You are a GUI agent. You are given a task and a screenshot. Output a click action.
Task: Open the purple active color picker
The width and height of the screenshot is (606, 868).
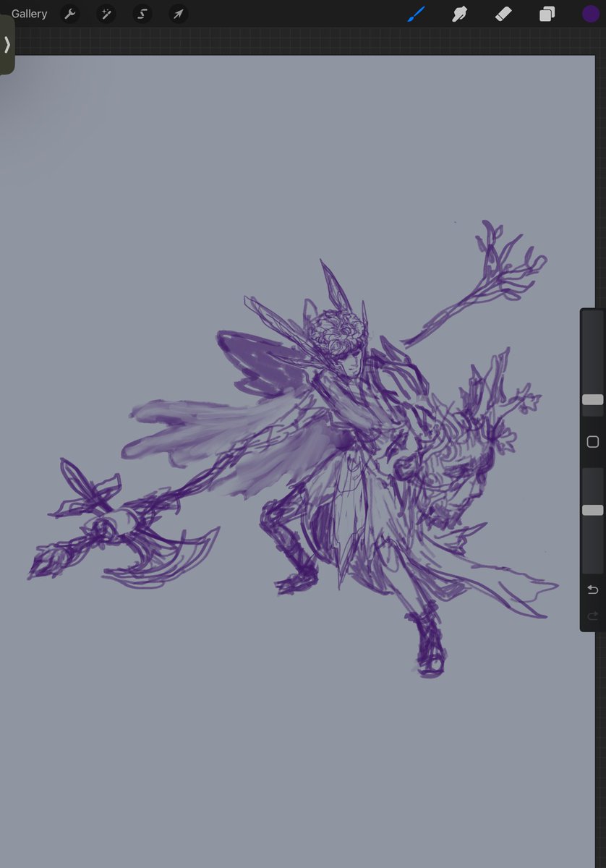pyautogui.click(x=591, y=14)
